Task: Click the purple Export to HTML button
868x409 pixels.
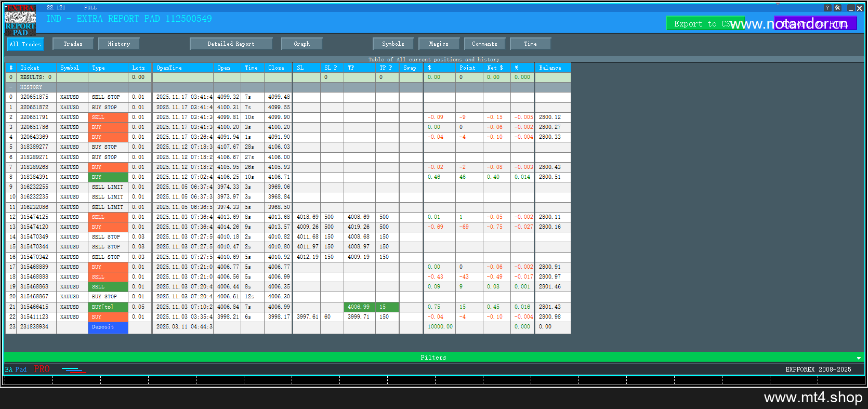Action: [815, 23]
